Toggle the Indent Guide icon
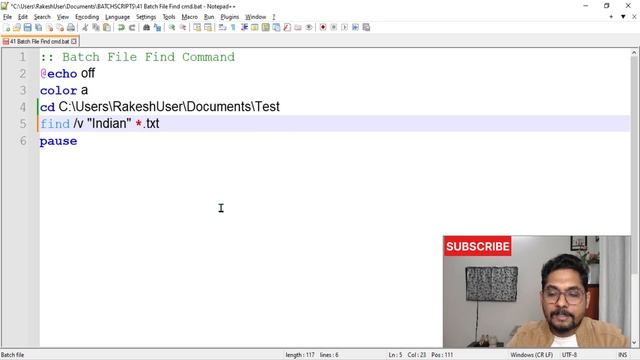640x360 pixels. 244,27
